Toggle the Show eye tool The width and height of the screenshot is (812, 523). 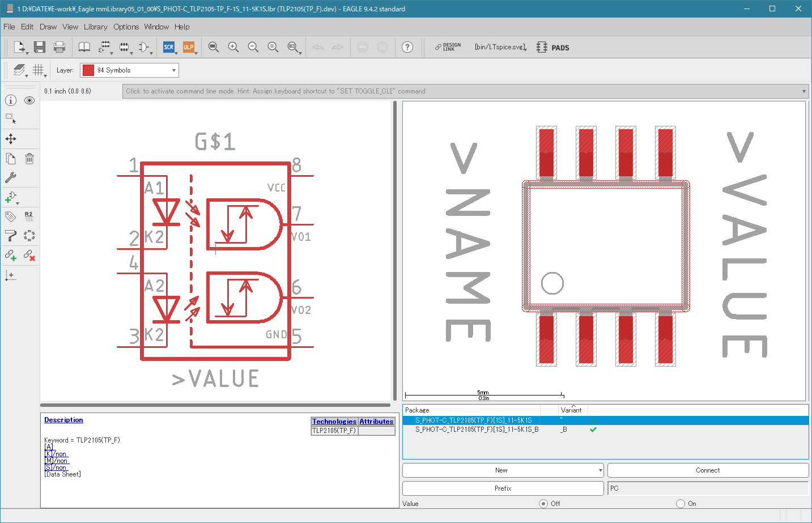click(x=29, y=100)
